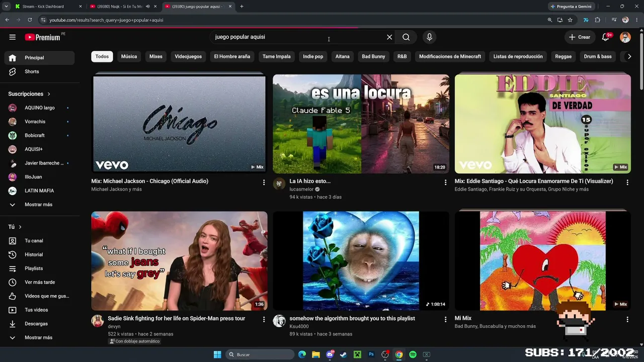Open Historial in the sidebar
This screenshot has height=362, width=644.
point(39,255)
